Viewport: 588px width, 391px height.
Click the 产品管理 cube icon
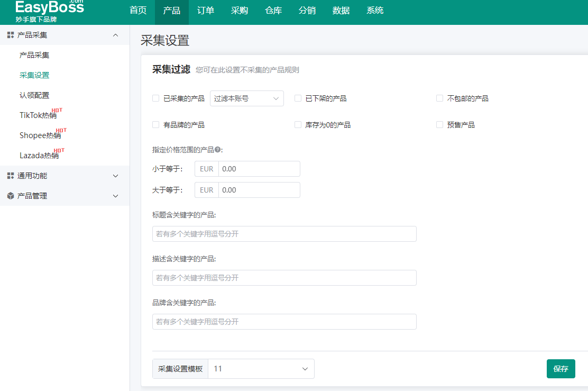point(11,196)
